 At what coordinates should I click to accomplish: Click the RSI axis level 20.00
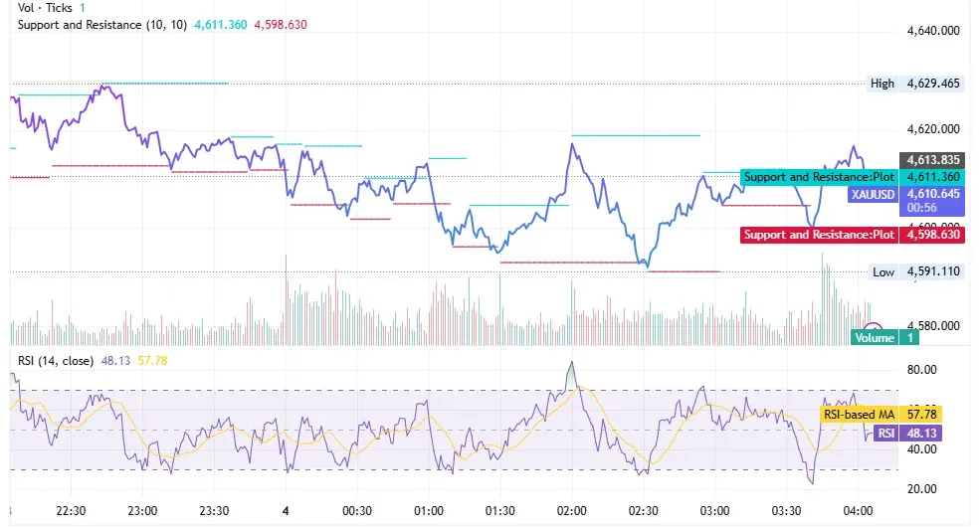coord(922,489)
